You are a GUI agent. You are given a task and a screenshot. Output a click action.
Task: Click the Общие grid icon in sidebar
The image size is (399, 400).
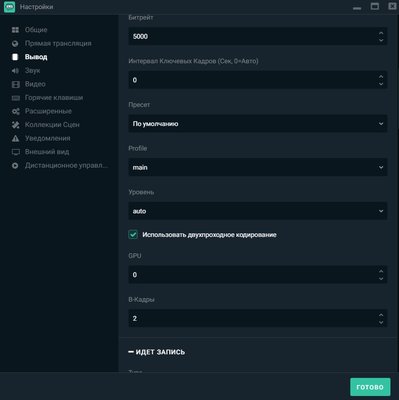point(15,30)
